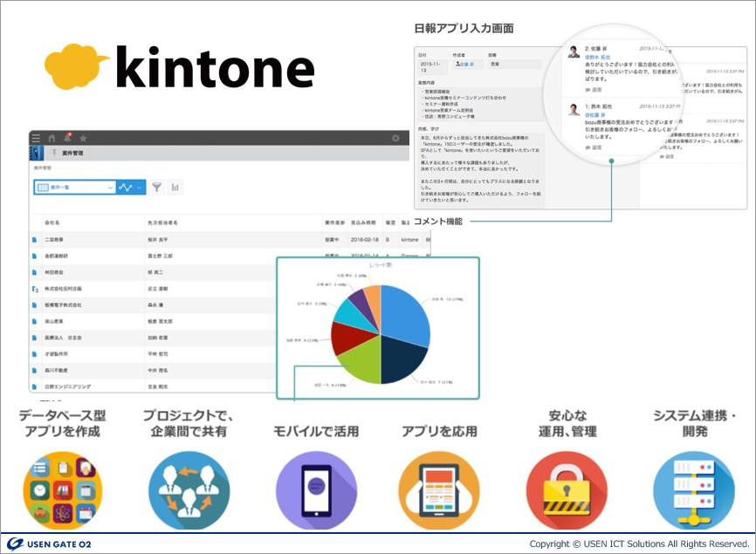Click the kintone yellow cloud logo
Screen dimensions: 756x554
(x=75, y=66)
